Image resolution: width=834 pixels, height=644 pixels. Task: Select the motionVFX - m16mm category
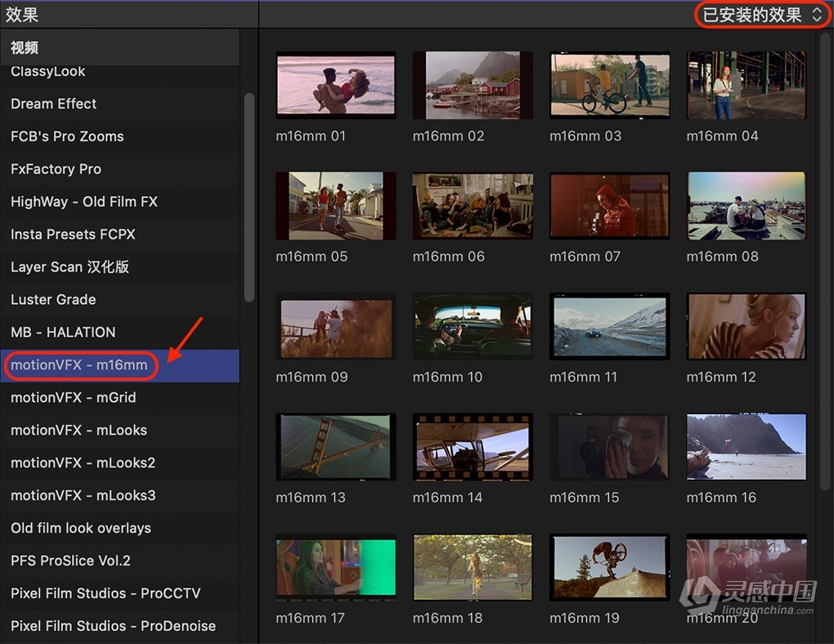pos(119,365)
